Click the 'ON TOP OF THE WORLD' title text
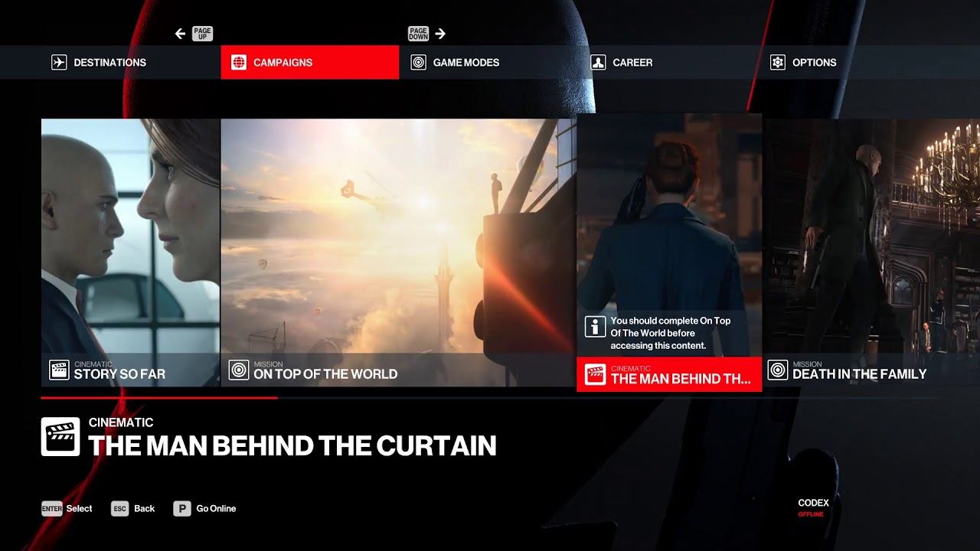This screenshot has height=551, width=980. pyautogui.click(x=325, y=374)
